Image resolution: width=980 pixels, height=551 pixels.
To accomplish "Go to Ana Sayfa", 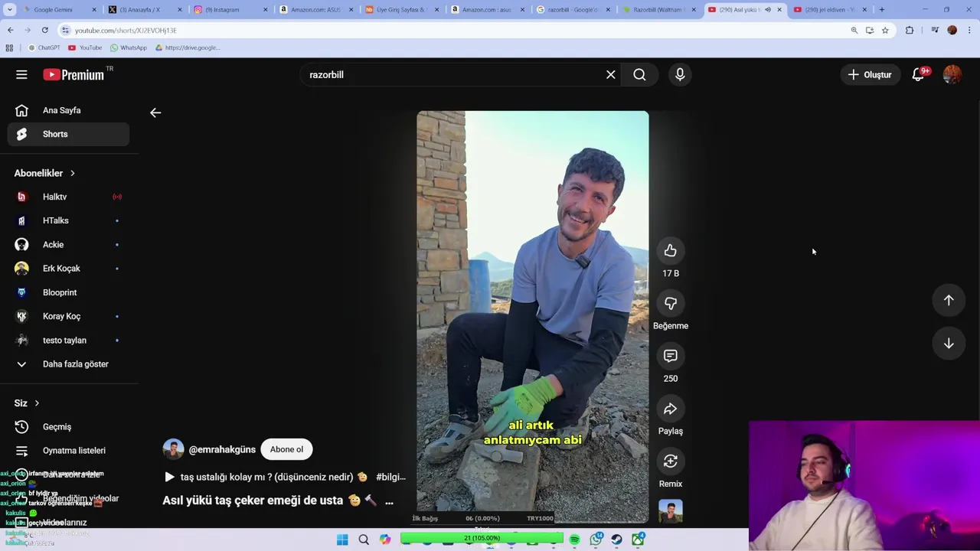I will [x=68, y=110].
